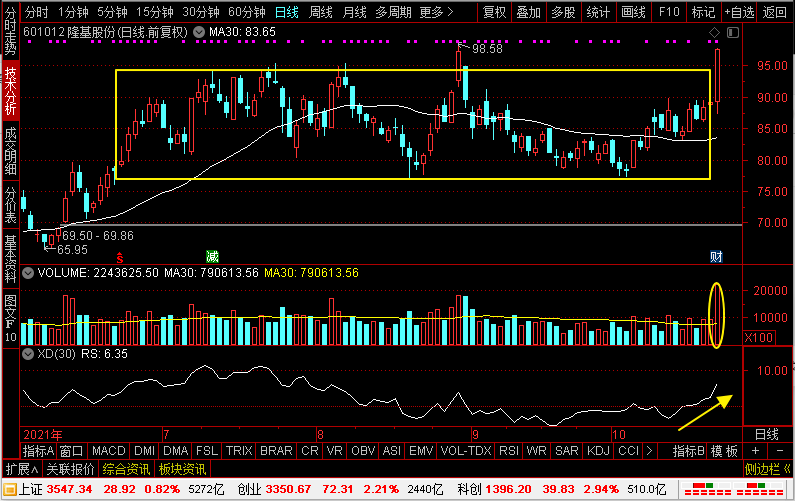Screen dimensions: 795x501
Task: Click status bar icon before 上证
Action: tap(9, 490)
